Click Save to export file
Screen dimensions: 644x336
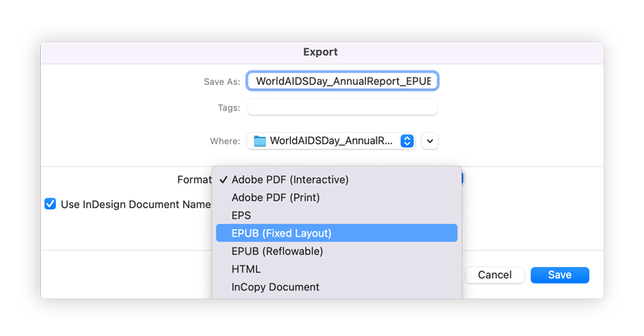pos(560,275)
